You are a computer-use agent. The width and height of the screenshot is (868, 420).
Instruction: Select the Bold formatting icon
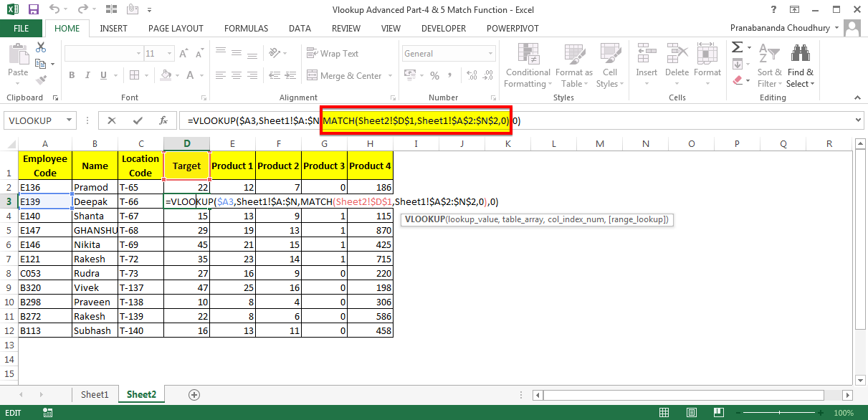pyautogui.click(x=70, y=75)
